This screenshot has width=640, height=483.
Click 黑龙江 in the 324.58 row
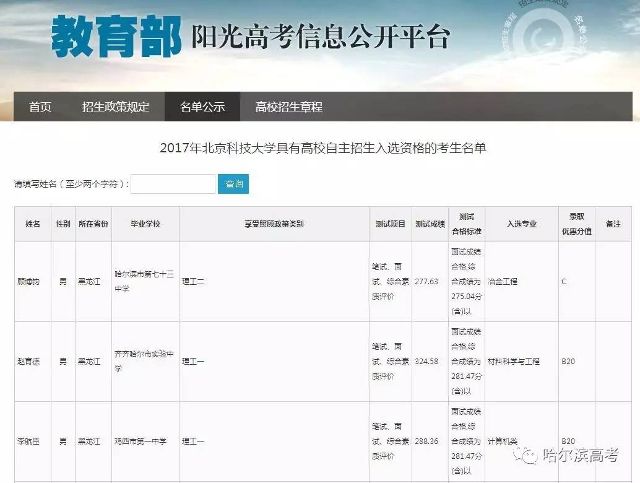(89, 361)
